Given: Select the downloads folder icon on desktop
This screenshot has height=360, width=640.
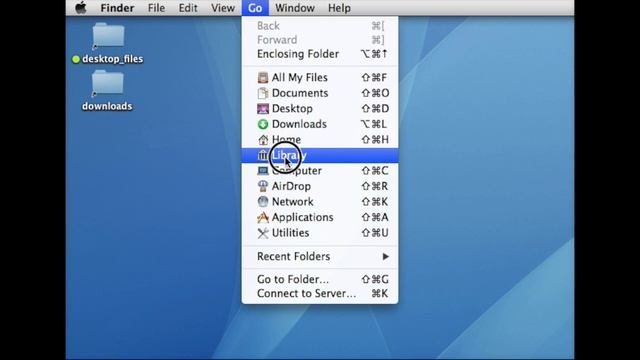Looking at the screenshot, I should [x=108, y=83].
